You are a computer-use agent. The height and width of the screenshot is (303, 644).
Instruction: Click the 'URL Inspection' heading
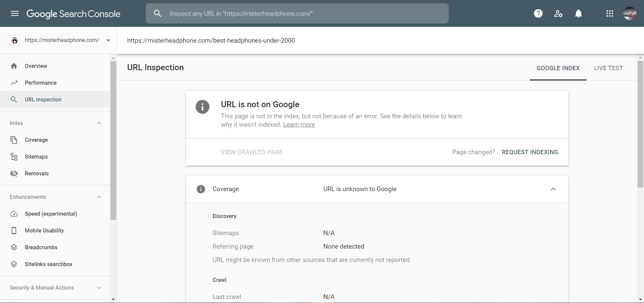click(x=155, y=68)
